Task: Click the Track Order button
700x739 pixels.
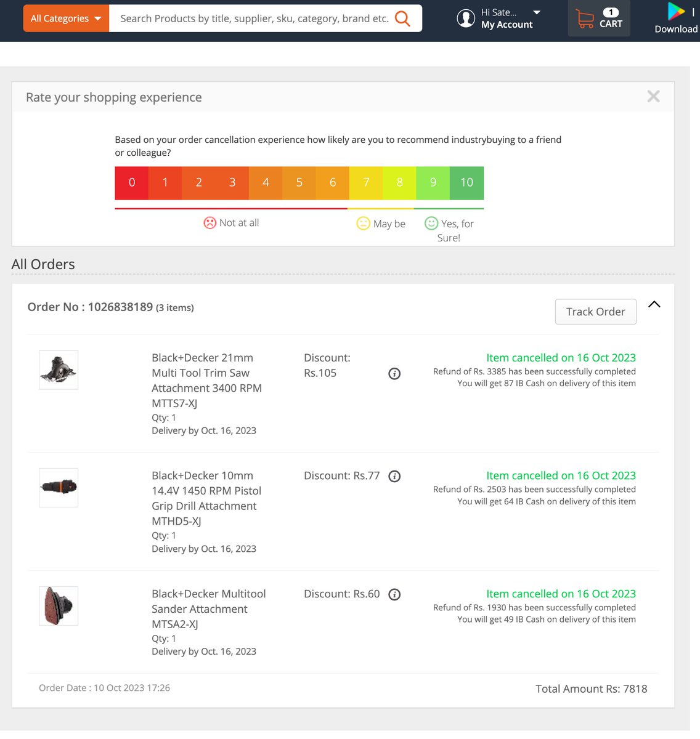Action: (x=596, y=312)
